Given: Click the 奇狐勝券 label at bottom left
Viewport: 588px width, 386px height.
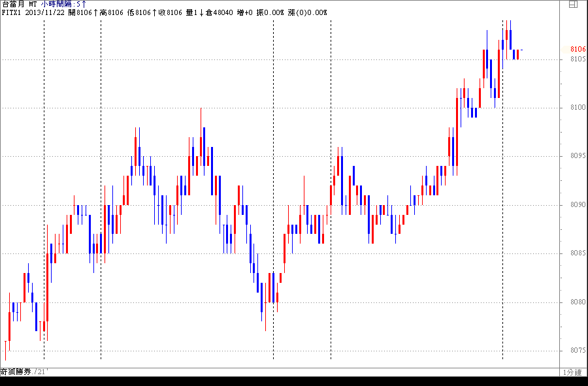Looking at the screenshot, I should pos(16,372).
